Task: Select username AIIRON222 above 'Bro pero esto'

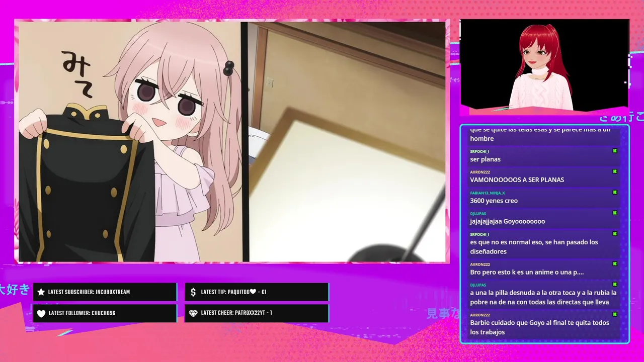Action: (480, 264)
